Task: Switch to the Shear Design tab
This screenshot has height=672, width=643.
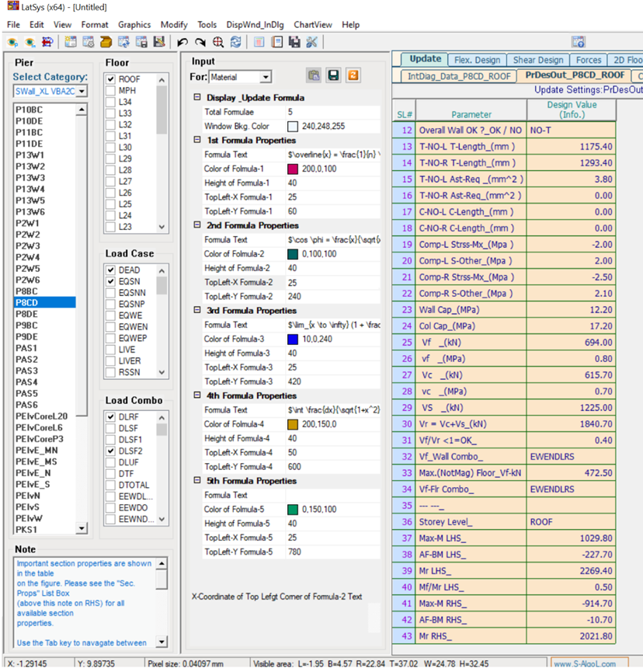Action: (538, 60)
